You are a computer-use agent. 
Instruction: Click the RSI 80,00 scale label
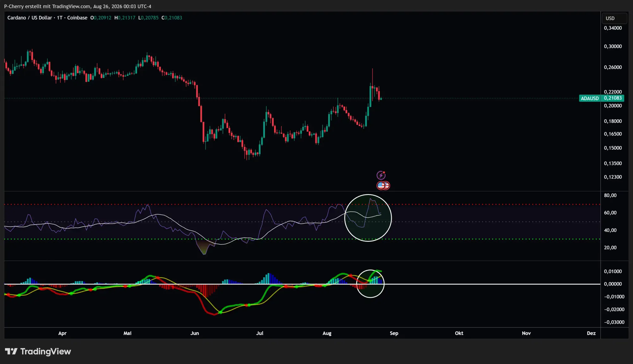coord(610,196)
